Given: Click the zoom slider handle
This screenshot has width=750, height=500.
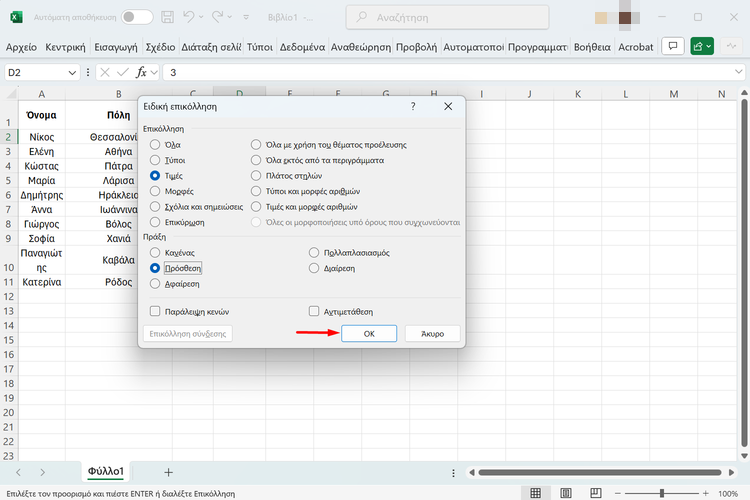Looking at the screenshot, I should coord(662,493).
